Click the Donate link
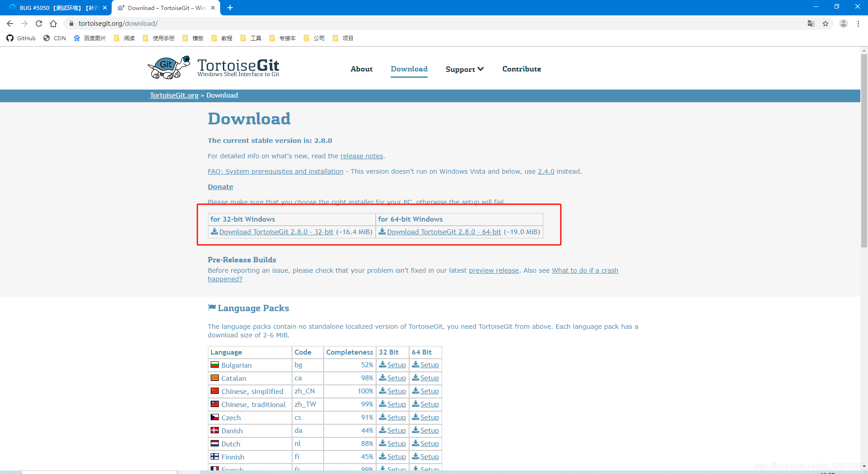Image resolution: width=868 pixels, height=474 pixels. coord(220,187)
